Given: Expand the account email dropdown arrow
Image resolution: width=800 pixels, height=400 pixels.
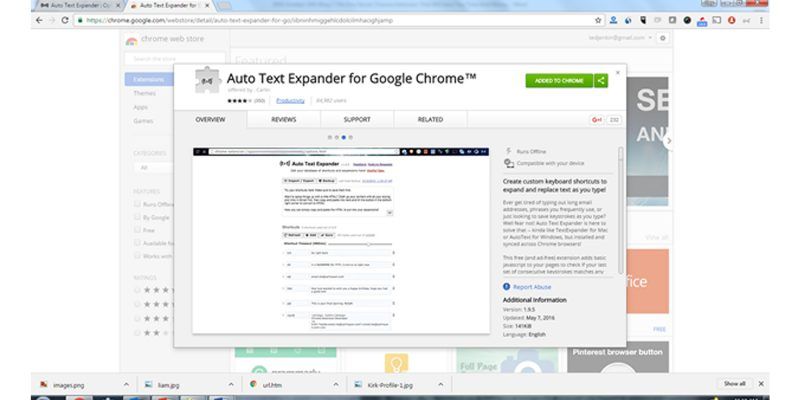Looking at the screenshot, I should click(650, 38).
